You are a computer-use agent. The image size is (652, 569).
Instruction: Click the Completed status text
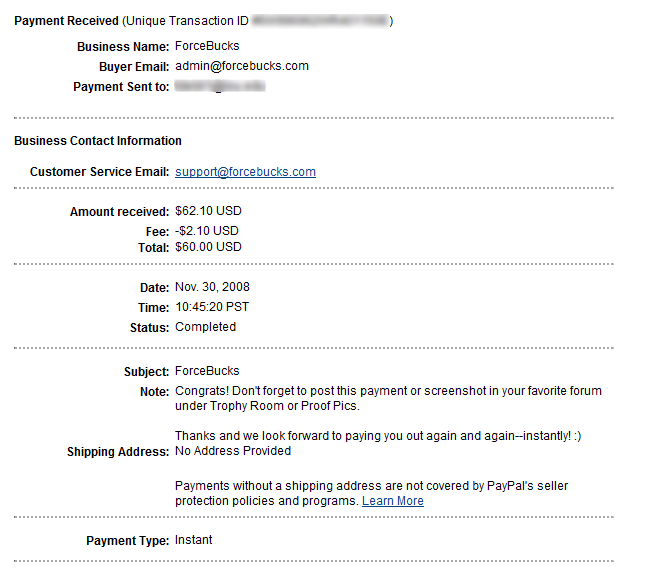pos(205,327)
